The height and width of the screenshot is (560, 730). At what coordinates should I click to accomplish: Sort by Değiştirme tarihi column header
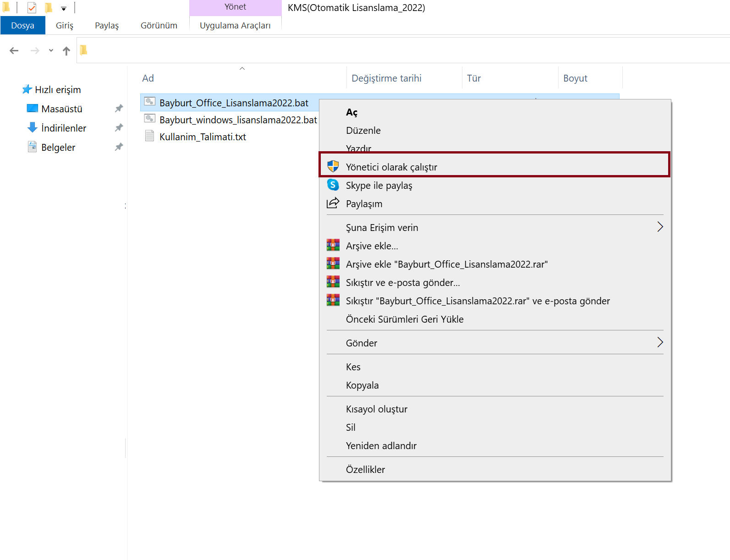[386, 78]
